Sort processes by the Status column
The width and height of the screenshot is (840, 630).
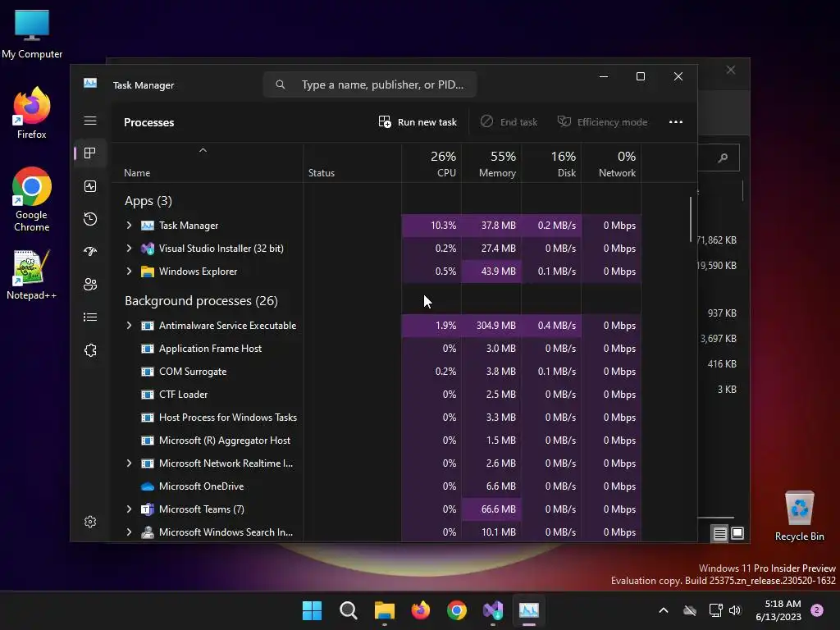(x=353, y=163)
